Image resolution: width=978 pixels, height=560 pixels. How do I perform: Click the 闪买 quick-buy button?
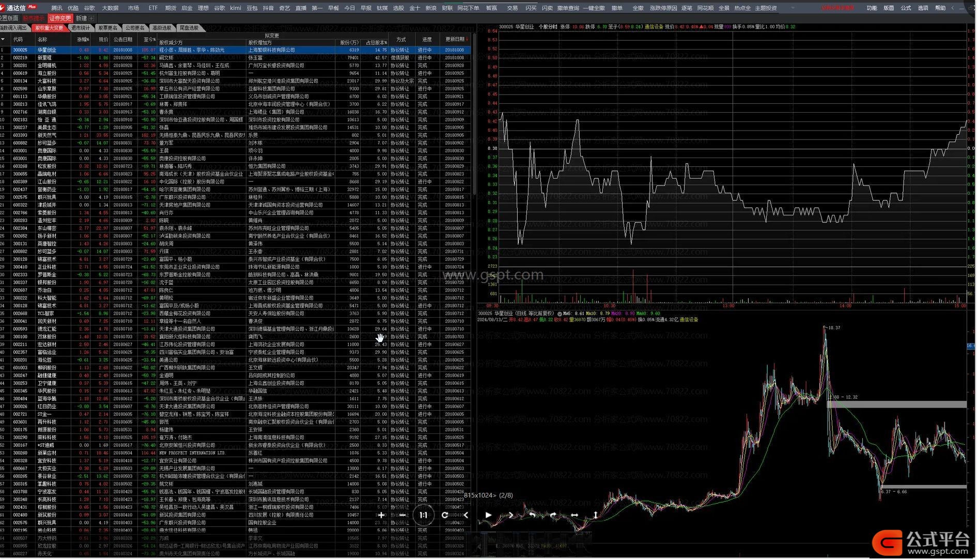pos(531,8)
